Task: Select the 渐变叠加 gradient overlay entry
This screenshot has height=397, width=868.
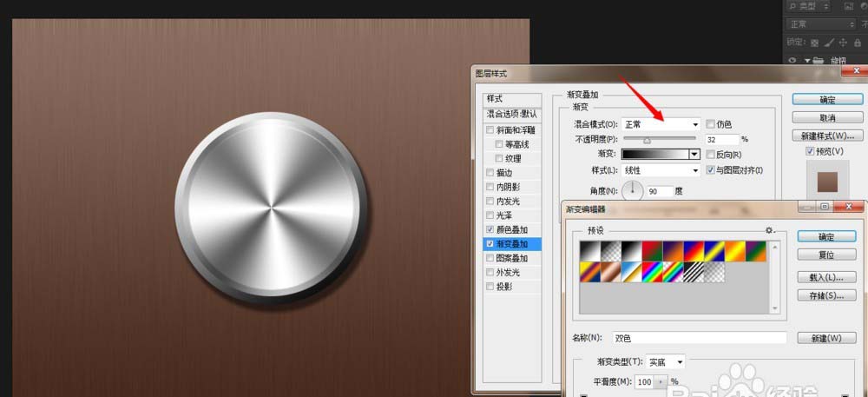Action: 517,244
